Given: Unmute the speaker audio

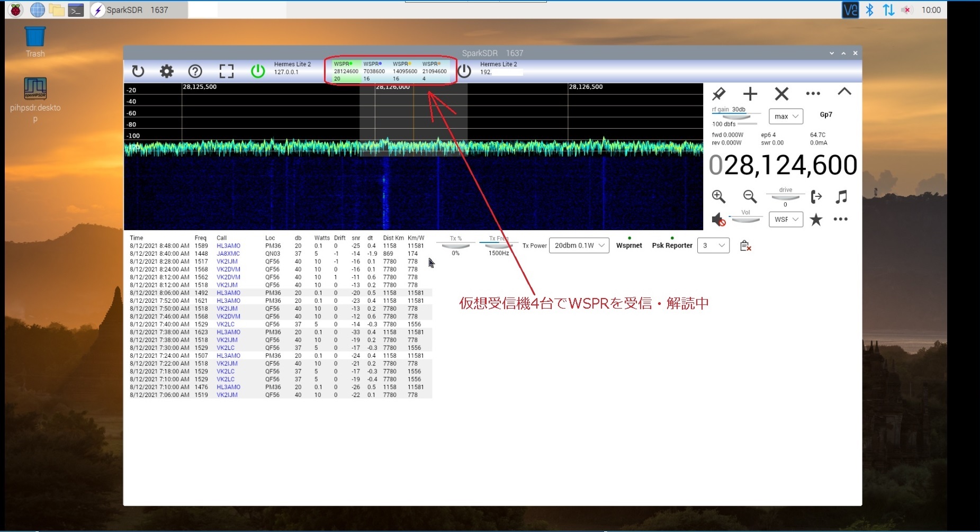Looking at the screenshot, I should click(718, 220).
